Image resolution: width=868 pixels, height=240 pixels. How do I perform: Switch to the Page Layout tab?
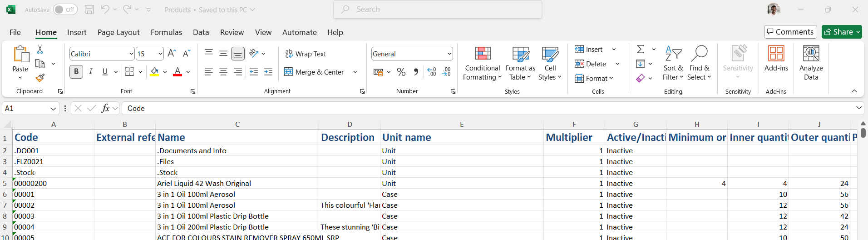118,32
